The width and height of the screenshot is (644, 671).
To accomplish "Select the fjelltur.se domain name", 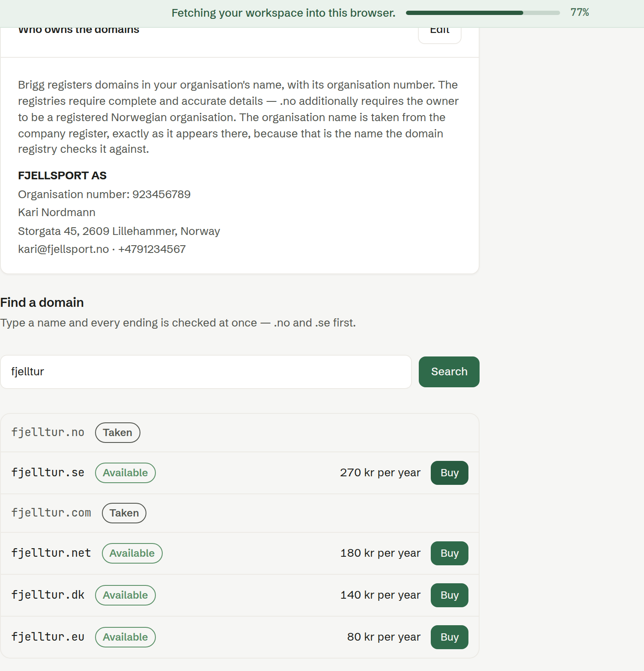I will 48,472.
